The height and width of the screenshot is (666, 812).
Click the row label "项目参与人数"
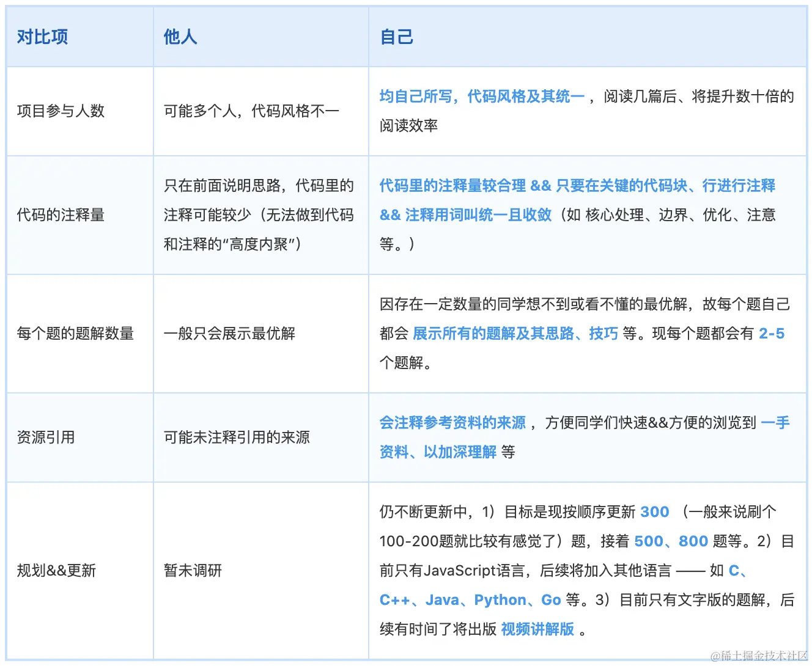point(62,111)
